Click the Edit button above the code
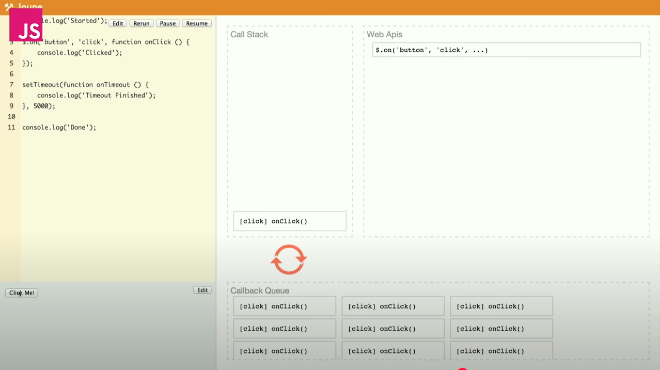This screenshot has width=660, height=370. click(117, 24)
